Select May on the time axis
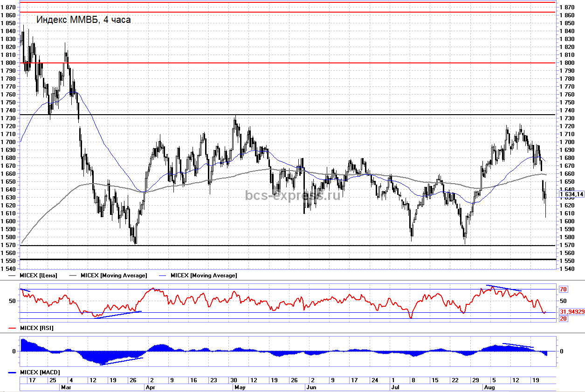This screenshot has width=585, height=392. (240, 387)
